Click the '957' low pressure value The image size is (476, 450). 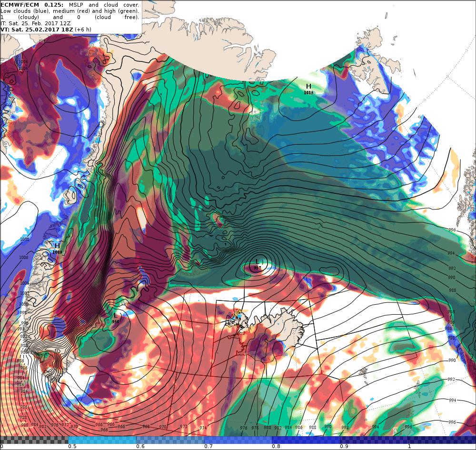click(x=258, y=268)
